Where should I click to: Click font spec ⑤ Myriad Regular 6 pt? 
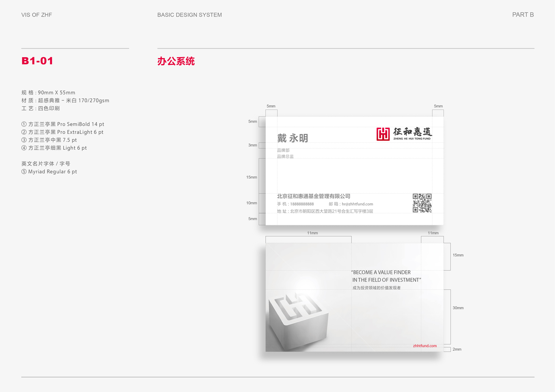click(49, 172)
